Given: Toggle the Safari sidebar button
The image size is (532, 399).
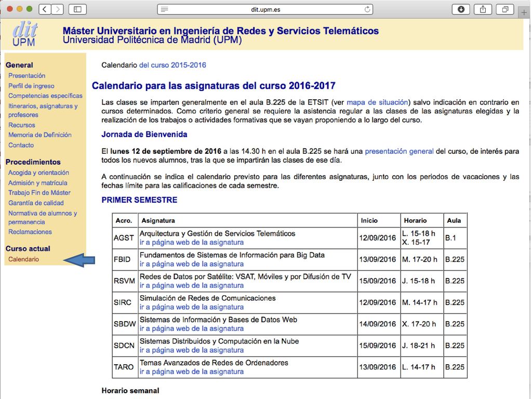Looking at the screenshot, I should pos(77,9).
